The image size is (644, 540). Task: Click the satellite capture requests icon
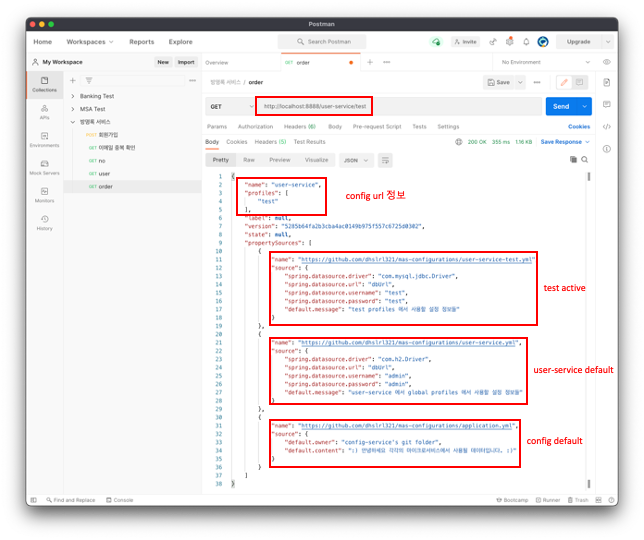click(x=493, y=41)
